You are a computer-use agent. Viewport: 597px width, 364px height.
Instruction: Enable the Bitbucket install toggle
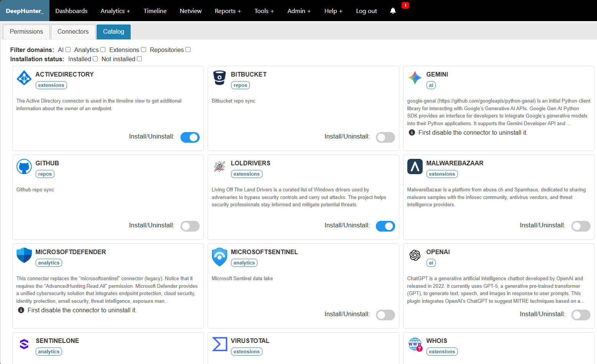(x=385, y=137)
